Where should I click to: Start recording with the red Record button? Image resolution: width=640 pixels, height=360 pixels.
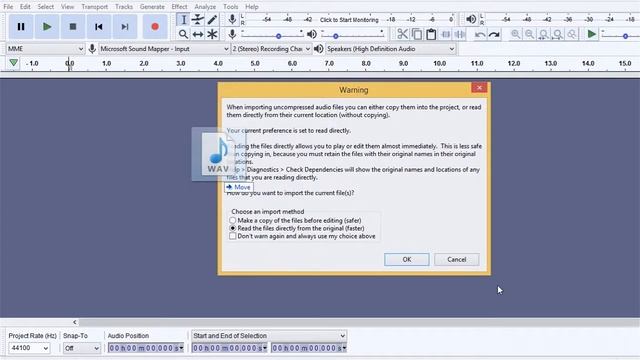155,27
